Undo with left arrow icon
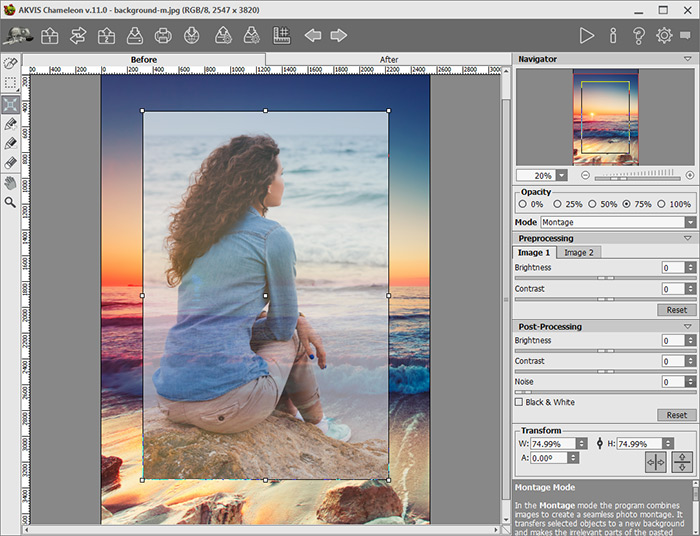This screenshot has height=536, width=700. [313, 35]
